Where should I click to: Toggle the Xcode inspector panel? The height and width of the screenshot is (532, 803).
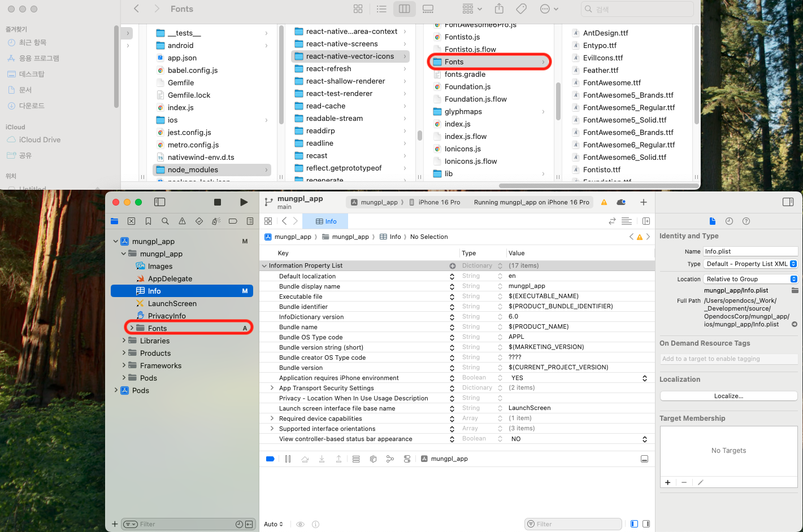pos(788,202)
